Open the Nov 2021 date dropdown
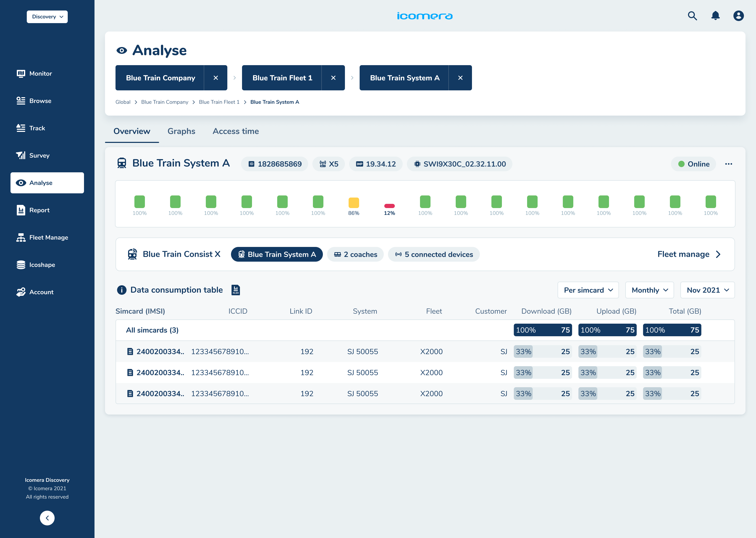Image resolution: width=756 pixels, height=538 pixels. click(x=707, y=290)
